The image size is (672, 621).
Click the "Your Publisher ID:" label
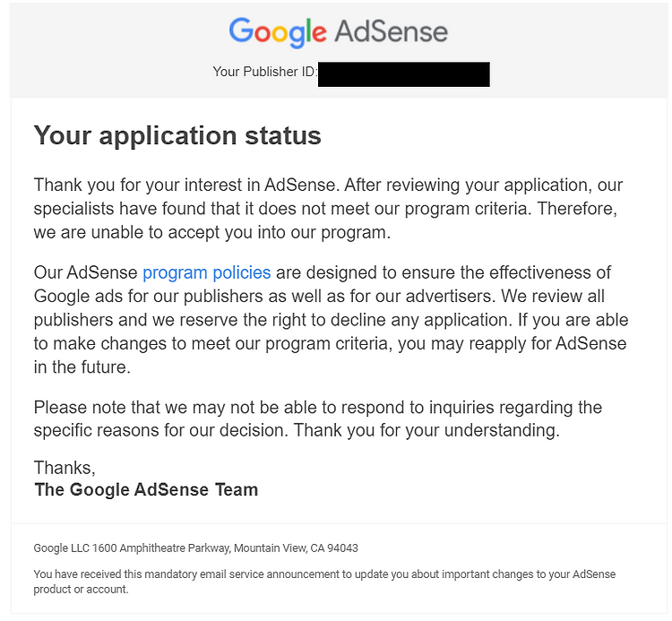tap(265, 72)
